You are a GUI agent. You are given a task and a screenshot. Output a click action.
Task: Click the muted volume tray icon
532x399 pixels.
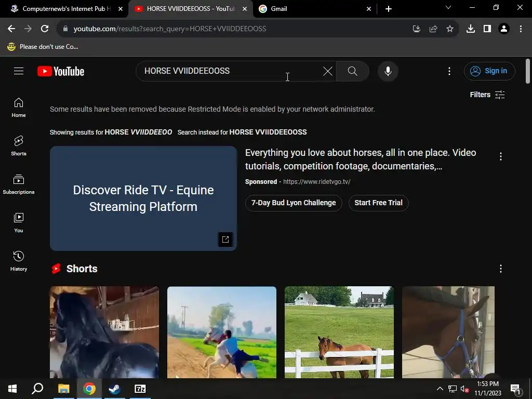click(464, 389)
